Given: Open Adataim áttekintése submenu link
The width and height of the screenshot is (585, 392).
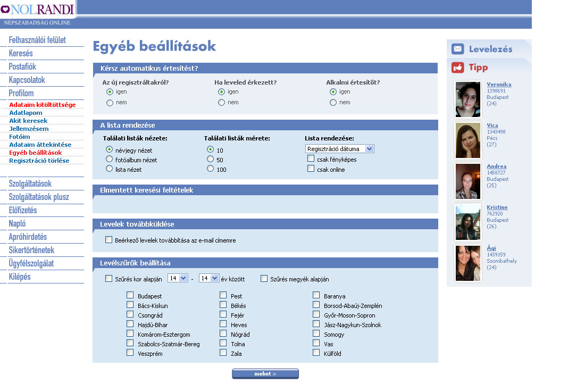Looking at the screenshot, I should pos(40,145).
